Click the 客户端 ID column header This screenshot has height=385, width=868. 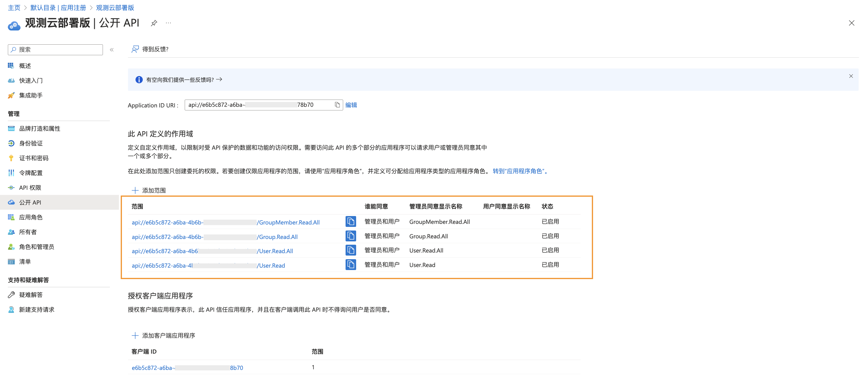[144, 351]
